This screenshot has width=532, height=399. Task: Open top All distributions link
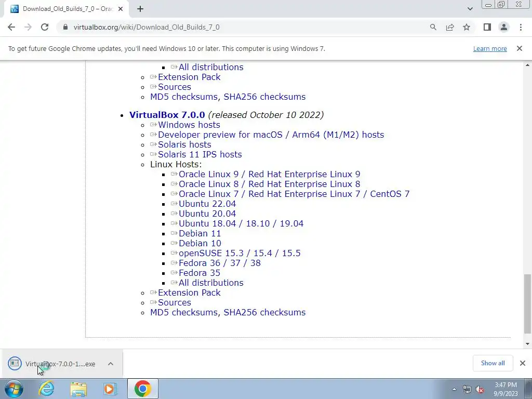click(x=211, y=67)
